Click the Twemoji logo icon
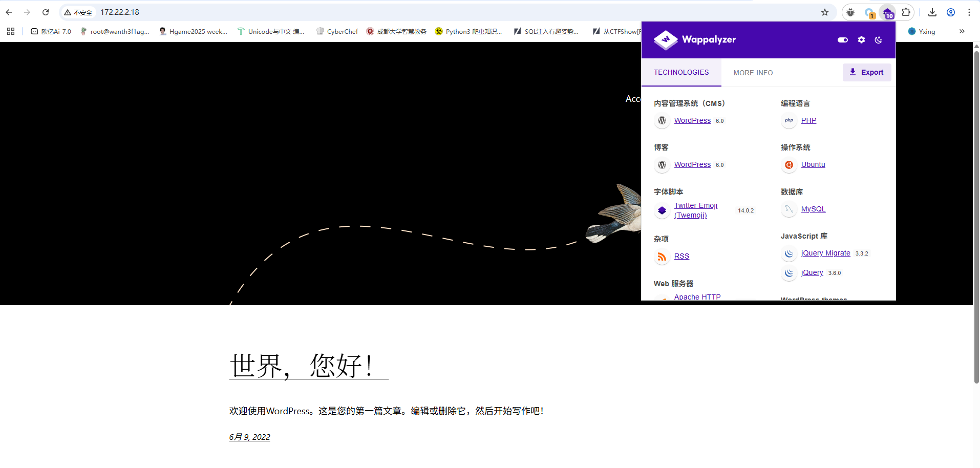Image resolution: width=980 pixels, height=468 pixels. tap(662, 210)
